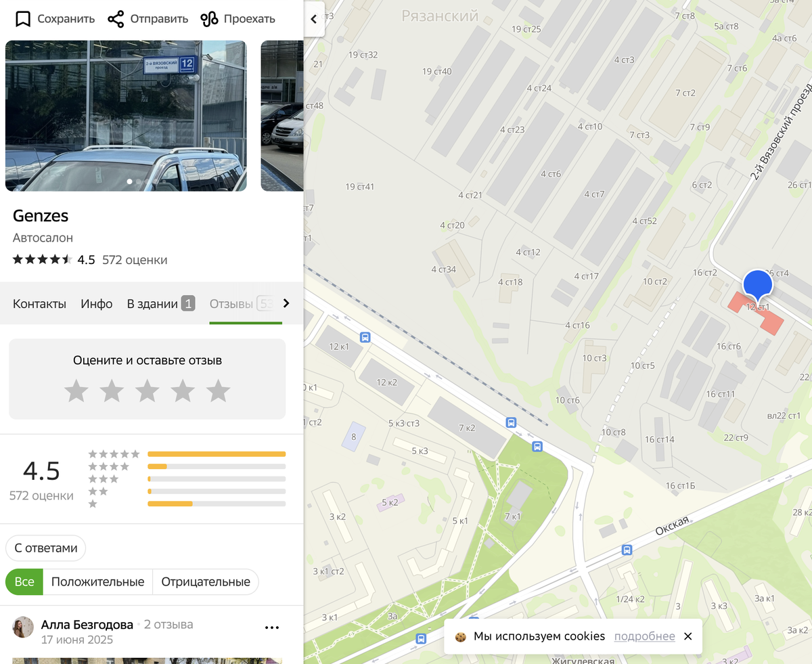Click the bus stop icon near 12 к1
The height and width of the screenshot is (664, 812).
(365, 337)
